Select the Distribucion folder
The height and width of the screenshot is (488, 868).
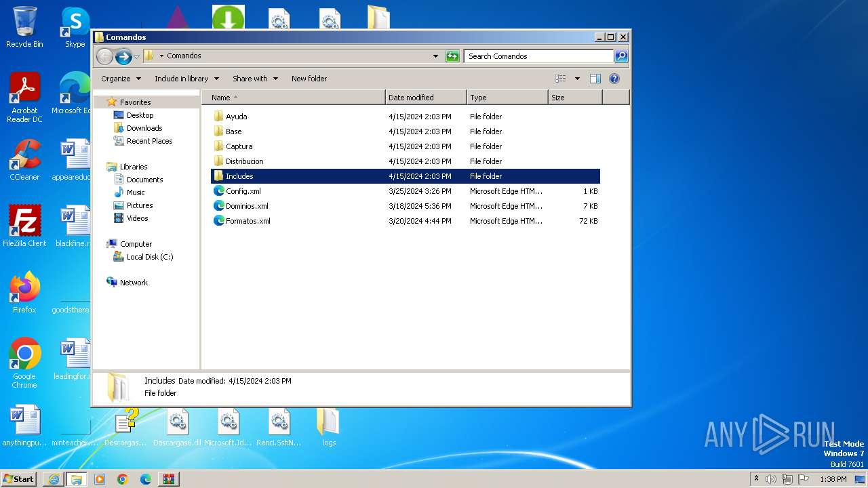click(406, 161)
